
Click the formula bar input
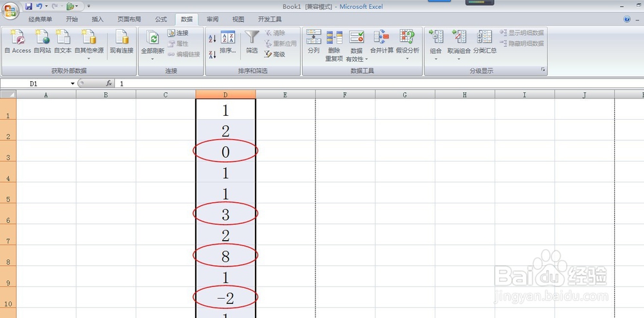379,84
